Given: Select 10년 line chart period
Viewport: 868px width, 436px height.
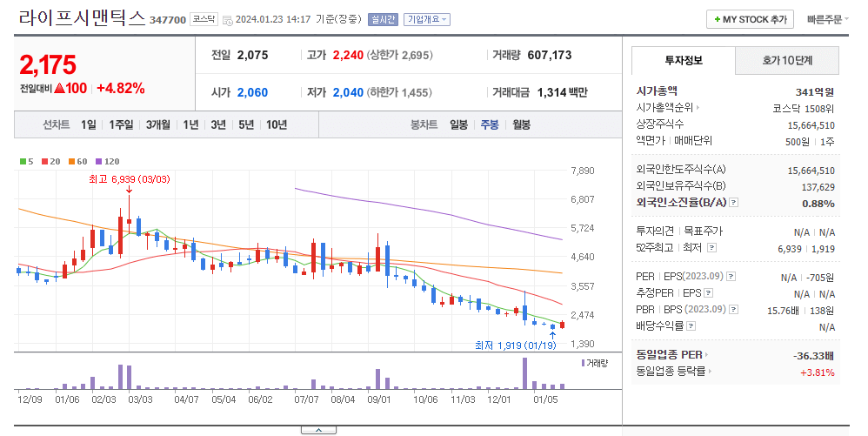Looking at the screenshot, I should (277, 124).
